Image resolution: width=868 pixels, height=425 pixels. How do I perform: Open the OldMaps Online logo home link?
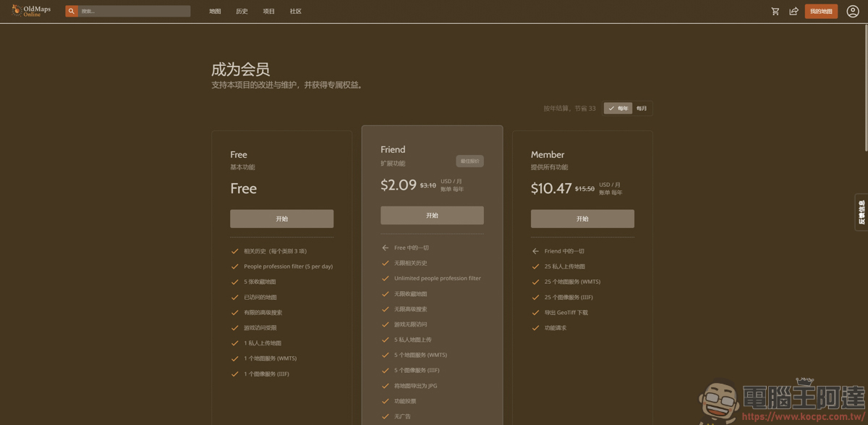(31, 11)
